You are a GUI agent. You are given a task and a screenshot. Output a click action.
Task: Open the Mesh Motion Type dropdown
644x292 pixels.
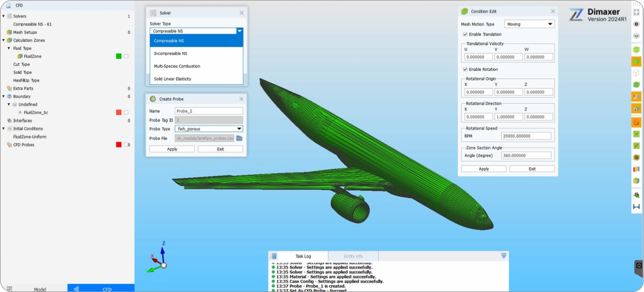click(529, 24)
